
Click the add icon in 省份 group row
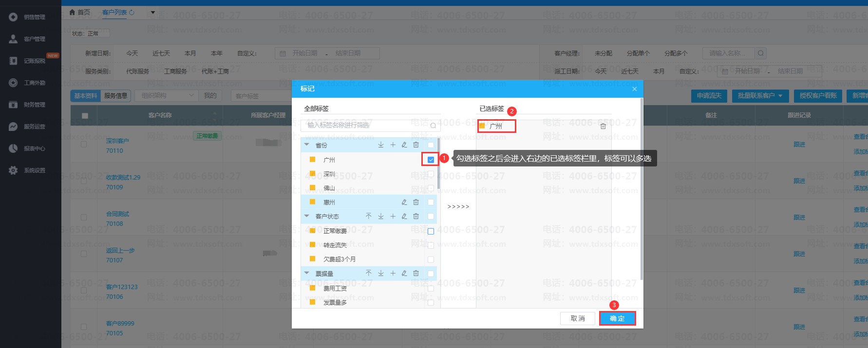(x=393, y=145)
